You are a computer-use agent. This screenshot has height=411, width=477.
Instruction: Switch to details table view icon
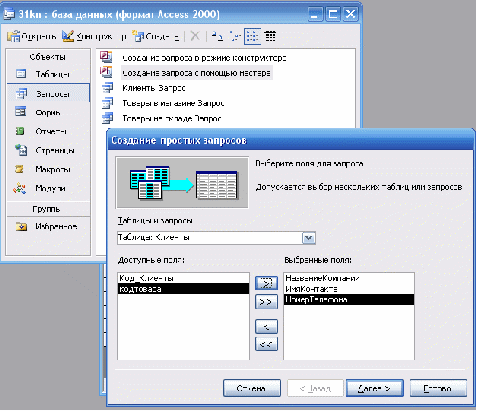click(270, 36)
